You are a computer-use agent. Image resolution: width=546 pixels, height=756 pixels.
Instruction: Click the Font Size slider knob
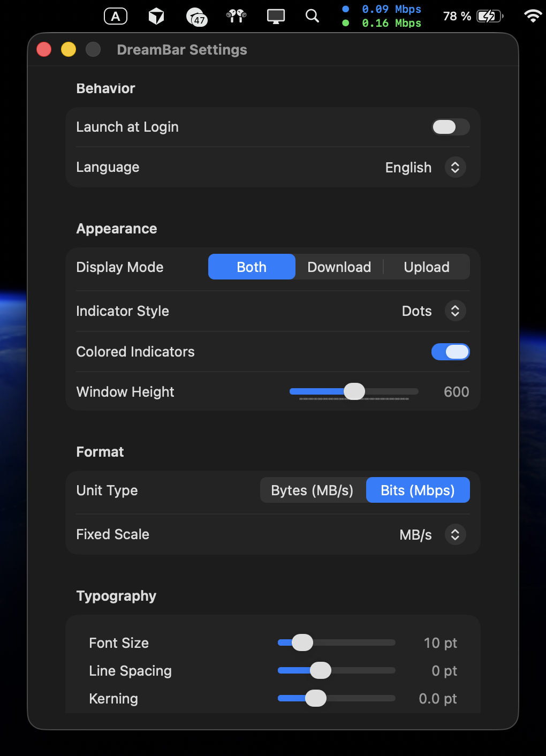pyautogui.click(x=302, y=642)
